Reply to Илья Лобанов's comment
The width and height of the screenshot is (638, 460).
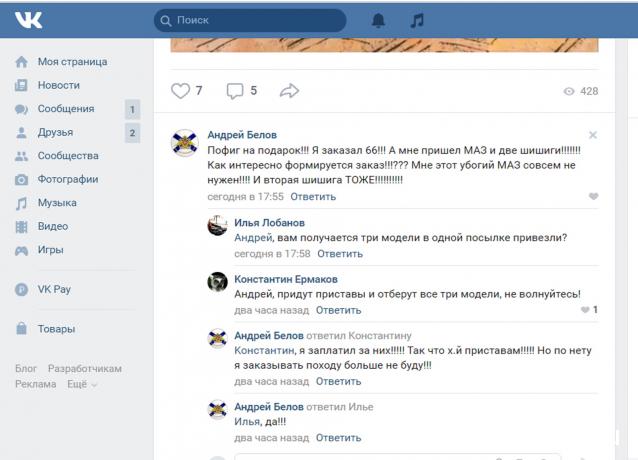click(340, 254)
